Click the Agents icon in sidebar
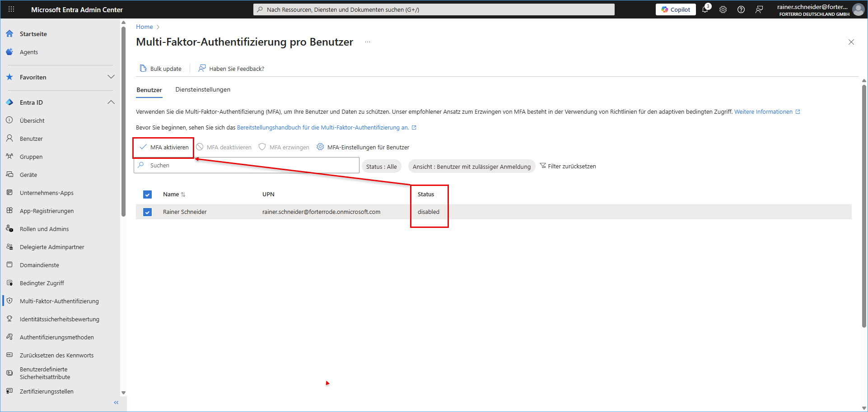Screen dimensions: 868x412 coord(9,52)
